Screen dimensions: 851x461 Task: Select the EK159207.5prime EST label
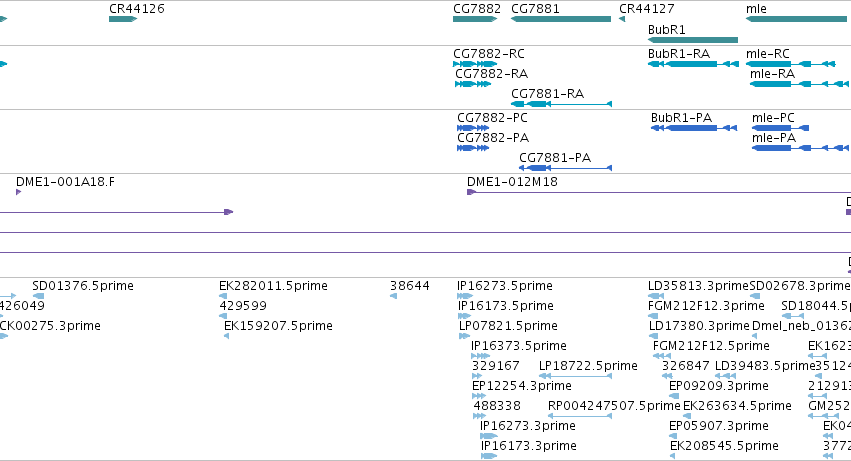point(278,326)
